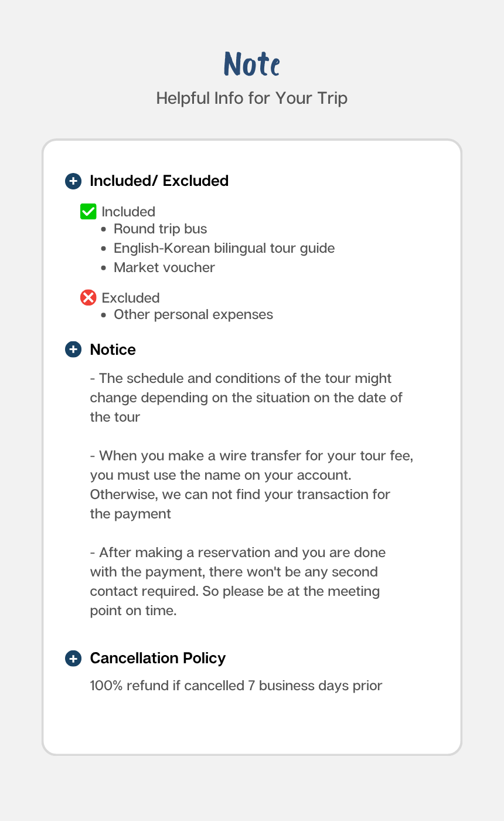Select the Excluded label text
The width and height of the screenshot is (504, 821).
131,298
